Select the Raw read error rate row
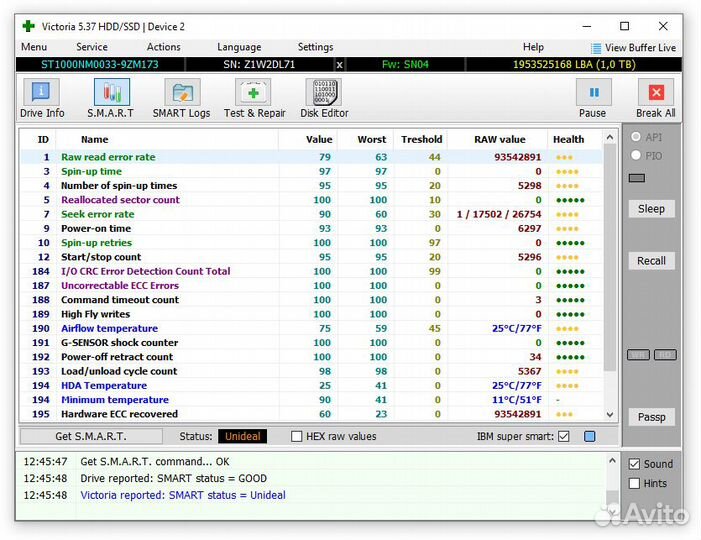Viewport: 701px width, 540px height. point(108,157)
